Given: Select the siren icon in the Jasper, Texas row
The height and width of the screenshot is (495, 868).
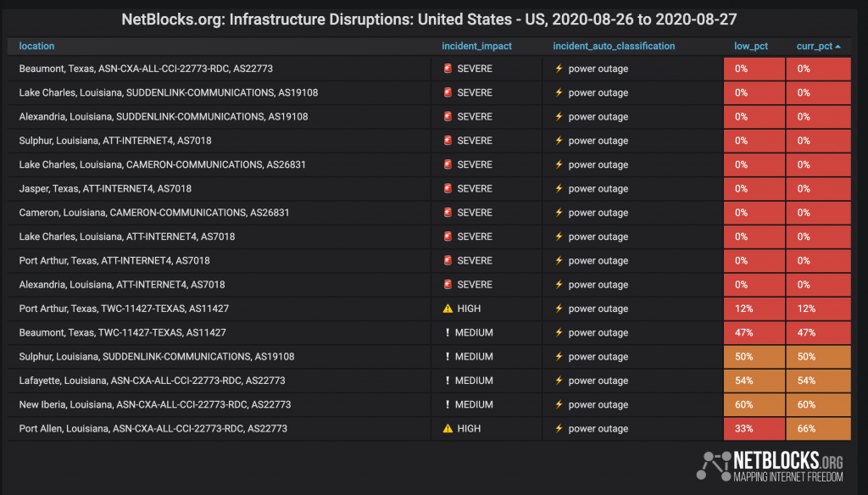Looking at the screenshot, I should pos(448,188).
